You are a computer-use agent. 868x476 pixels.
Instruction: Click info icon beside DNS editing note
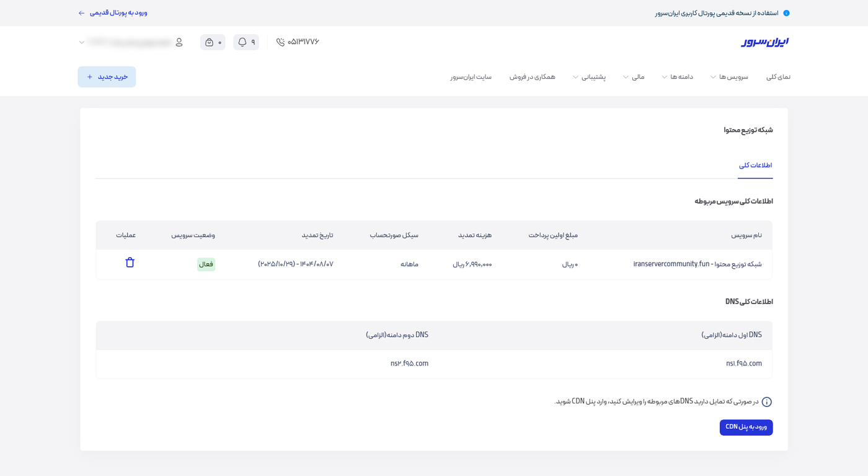click(x=766, y=402)
